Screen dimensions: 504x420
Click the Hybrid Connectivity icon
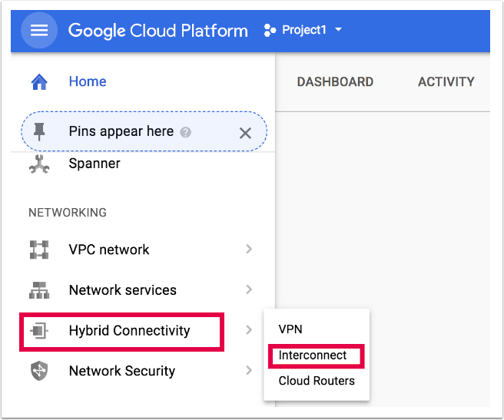[x=38, y=331]
